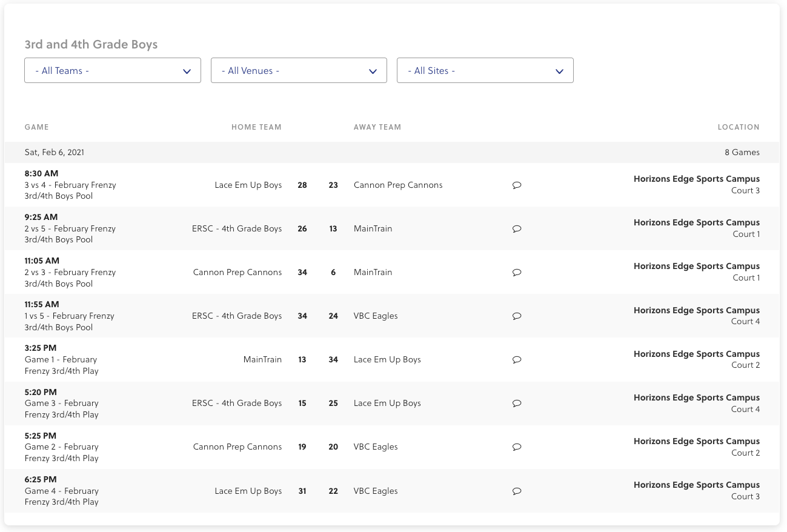Open Horizons Edge Sports Campus link for 5:25 PM game
Image resolution: width=787 pixels, height=532 pixels.
[x=697, y=441]
